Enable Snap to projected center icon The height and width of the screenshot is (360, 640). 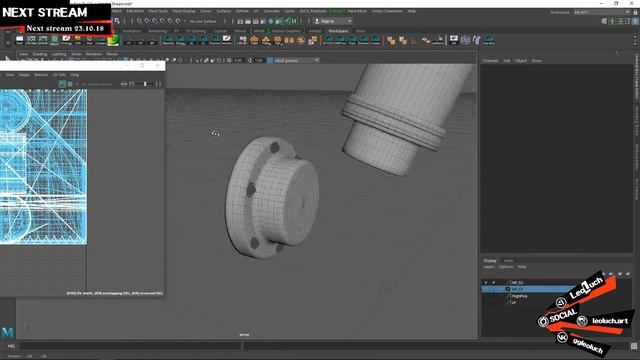162,21
